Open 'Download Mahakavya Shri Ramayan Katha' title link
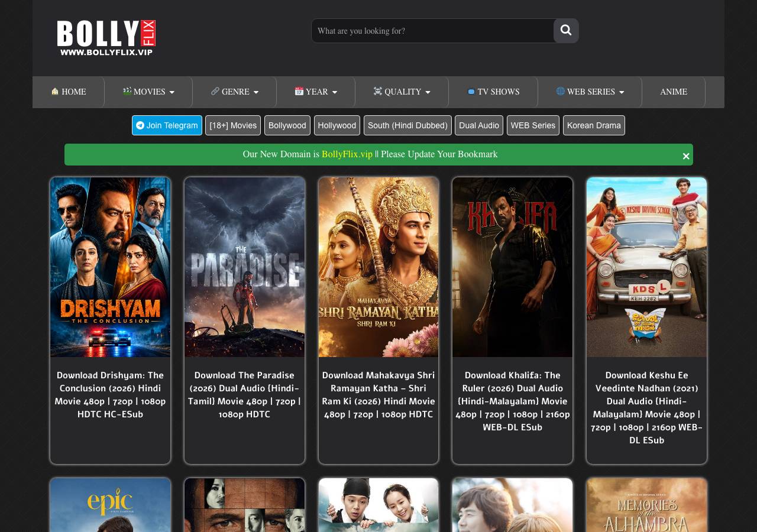757x532 pixels. click(378, 395)
